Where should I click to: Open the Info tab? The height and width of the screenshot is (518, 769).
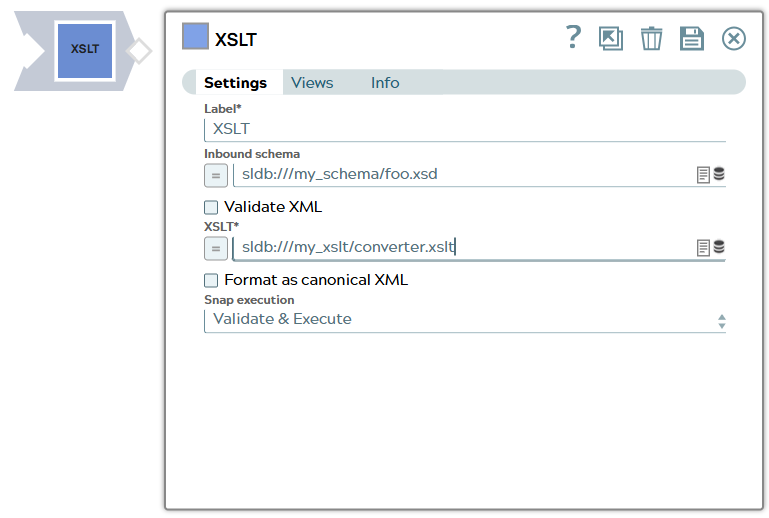(x=385, y=83)
